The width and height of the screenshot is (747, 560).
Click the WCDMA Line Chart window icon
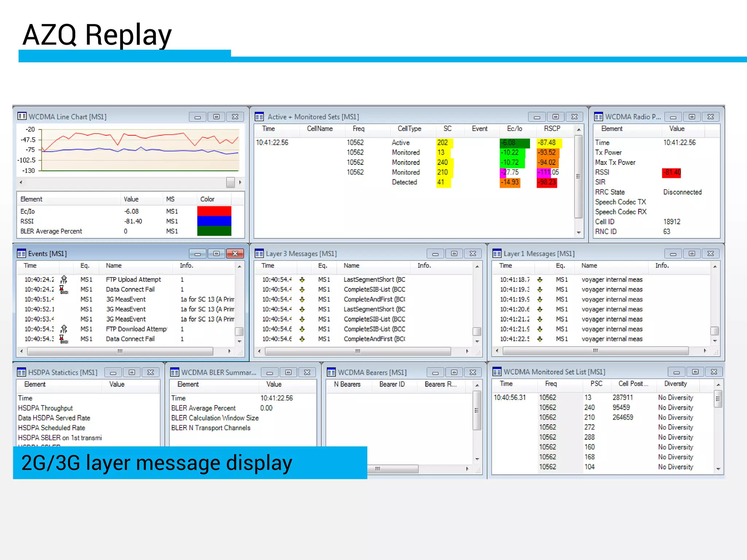point(22,116)
